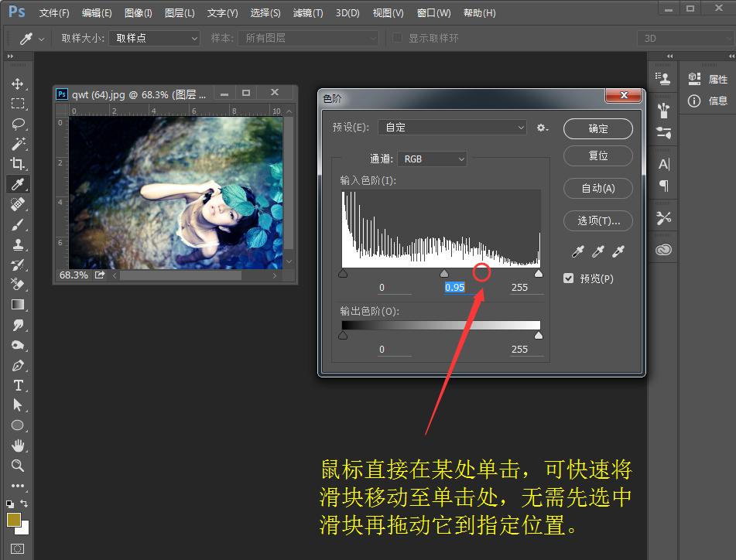
Task: Select the Horizontal Type tool
Action: (x=18, y=386)
